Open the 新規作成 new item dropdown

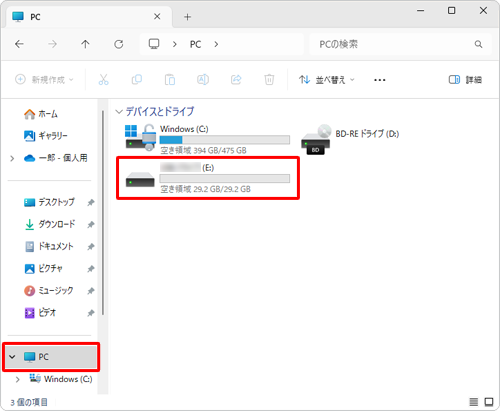tap(44, 80)
